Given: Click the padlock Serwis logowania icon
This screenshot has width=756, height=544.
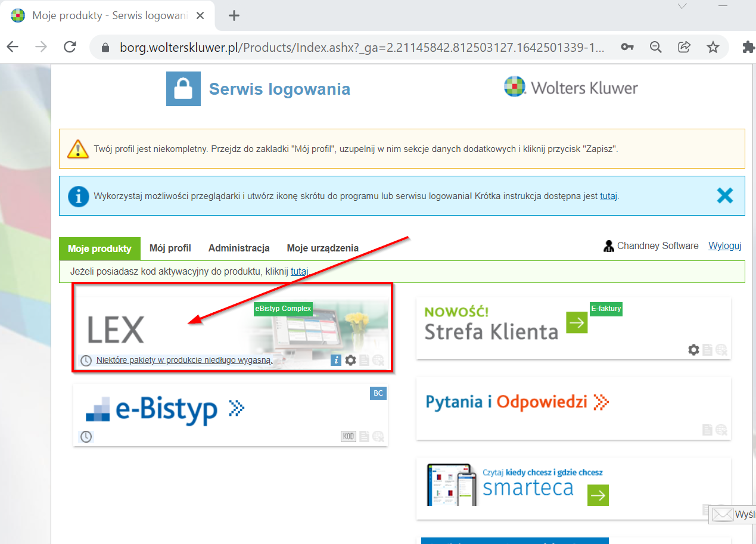Looking at the screenshot, I should 183,88.
